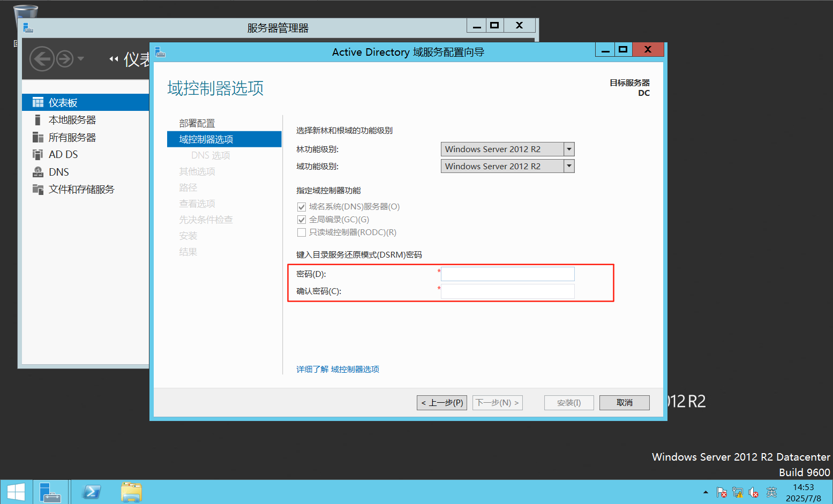Click the 上一步(P) back button
The image size is (833, 504).
click(442, 403)
